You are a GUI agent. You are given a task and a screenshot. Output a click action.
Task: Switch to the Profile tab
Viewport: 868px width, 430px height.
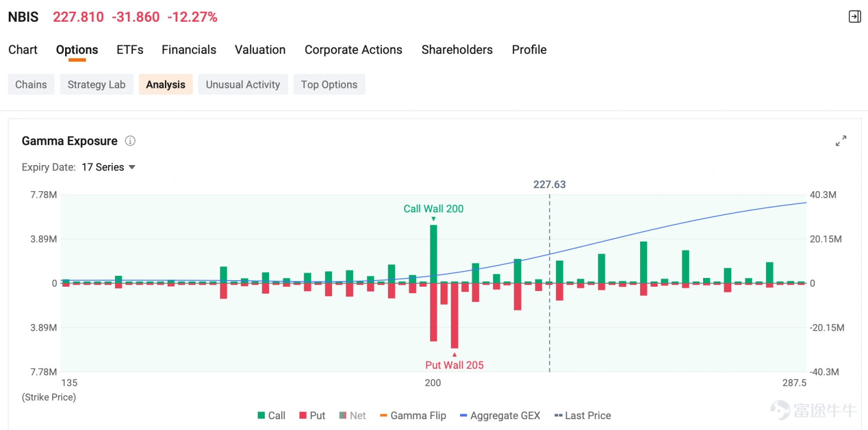click(x=529, y=50)
